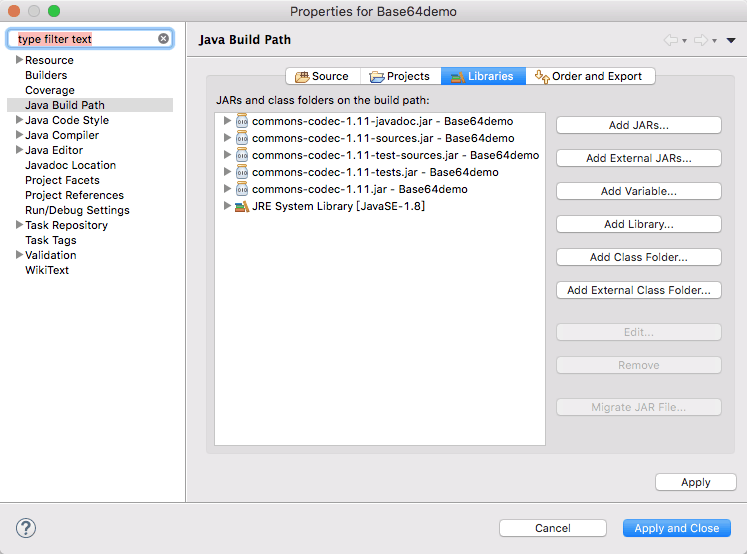Expand the Java Compiler node
The image size is (747, 554).
tap(20, 134)
